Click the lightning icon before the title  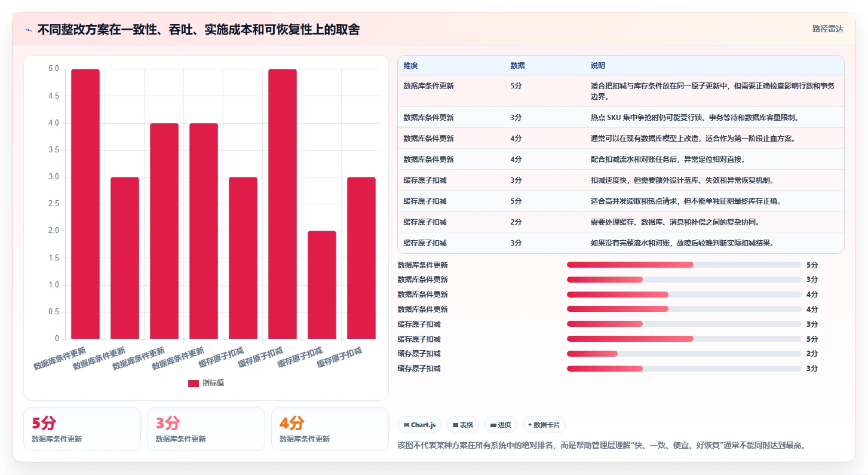[28, 30]
